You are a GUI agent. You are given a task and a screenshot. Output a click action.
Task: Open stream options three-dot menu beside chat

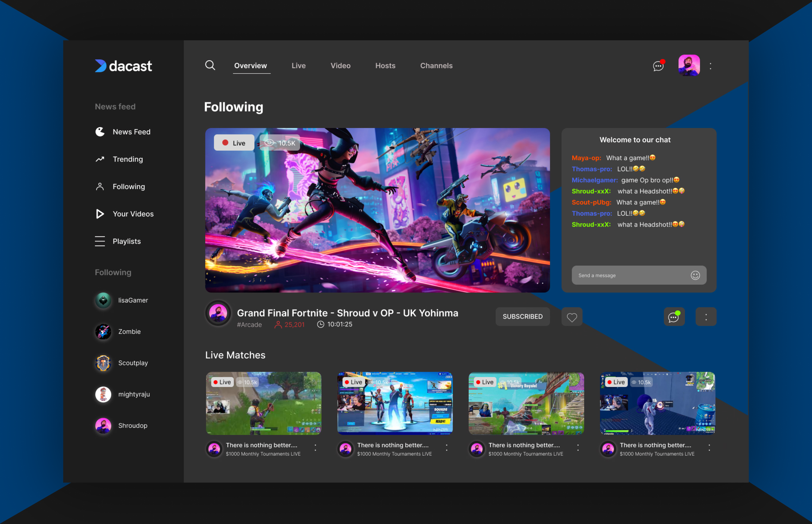click(x=706, y=317)
